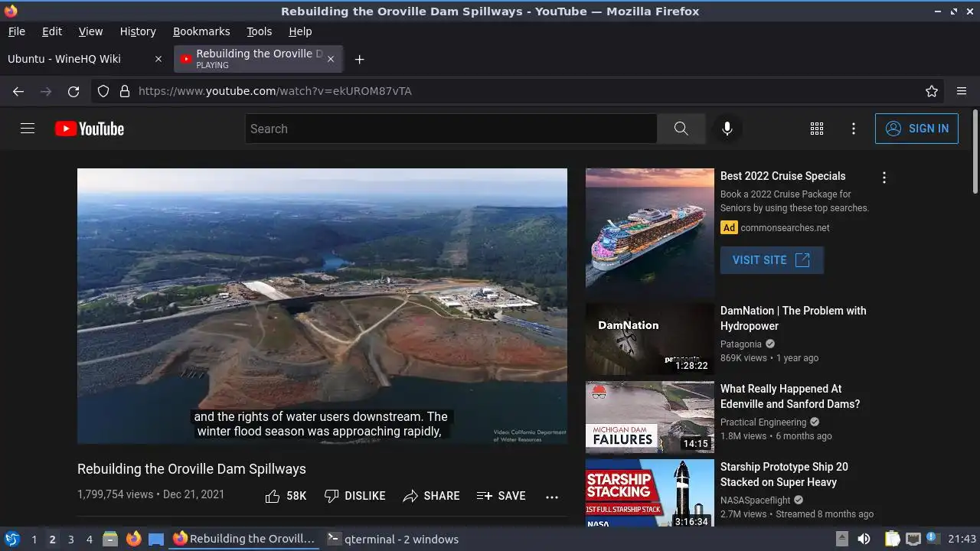Open Starship Prototype Ship 20 video title
Screen dimensions: 980x551
pos(784,474)
